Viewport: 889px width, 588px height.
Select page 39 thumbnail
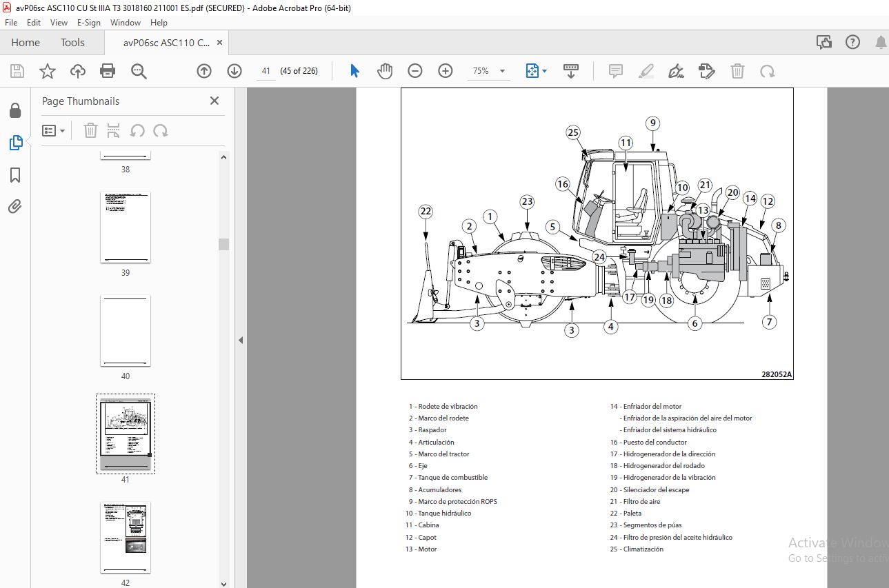coord(126,227)
